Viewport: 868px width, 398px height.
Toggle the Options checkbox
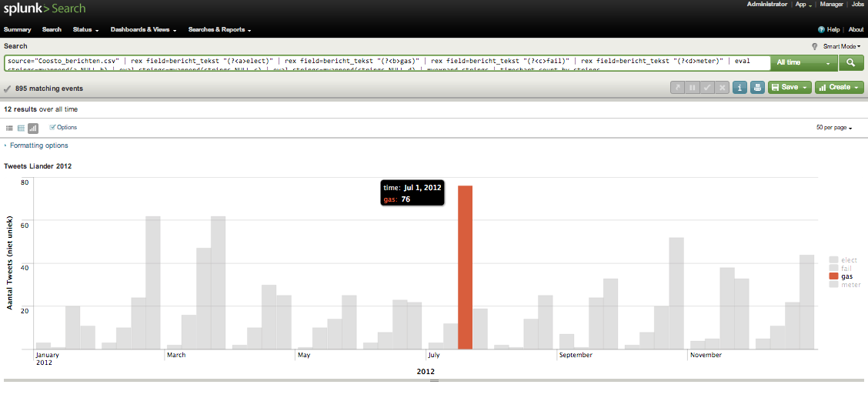click(x=53, y=127)
